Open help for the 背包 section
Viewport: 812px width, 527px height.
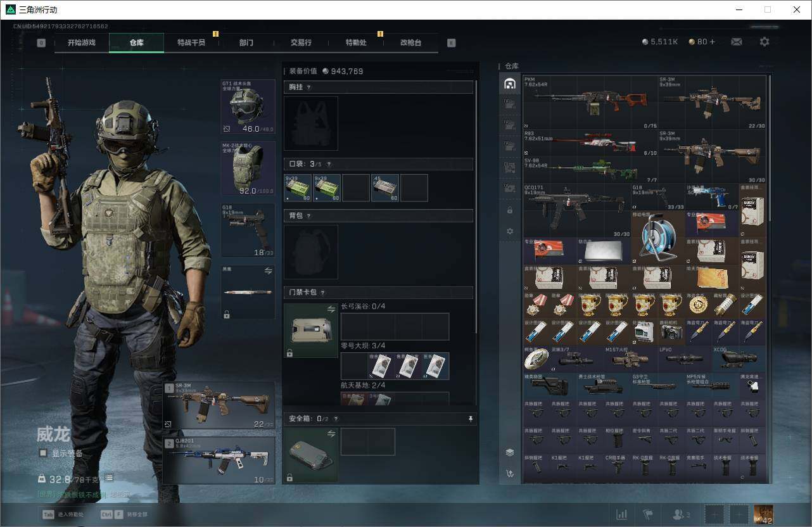(309, 216)
